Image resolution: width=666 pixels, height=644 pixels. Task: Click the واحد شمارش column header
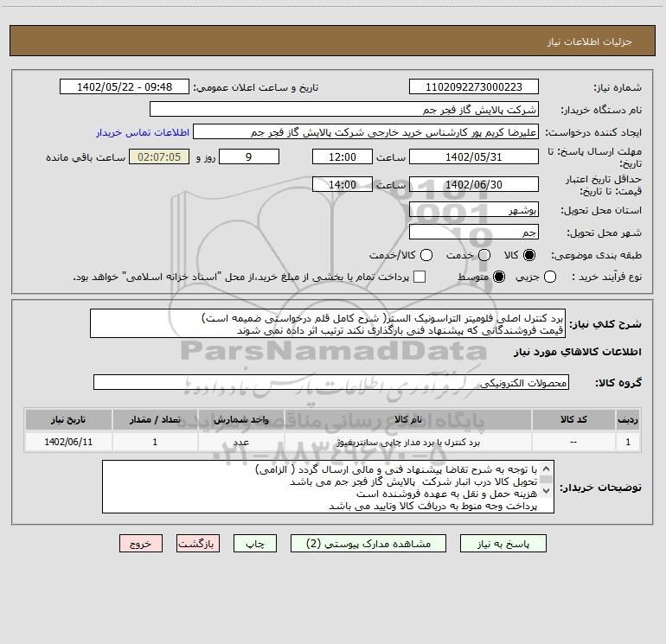tap(240, 419)
